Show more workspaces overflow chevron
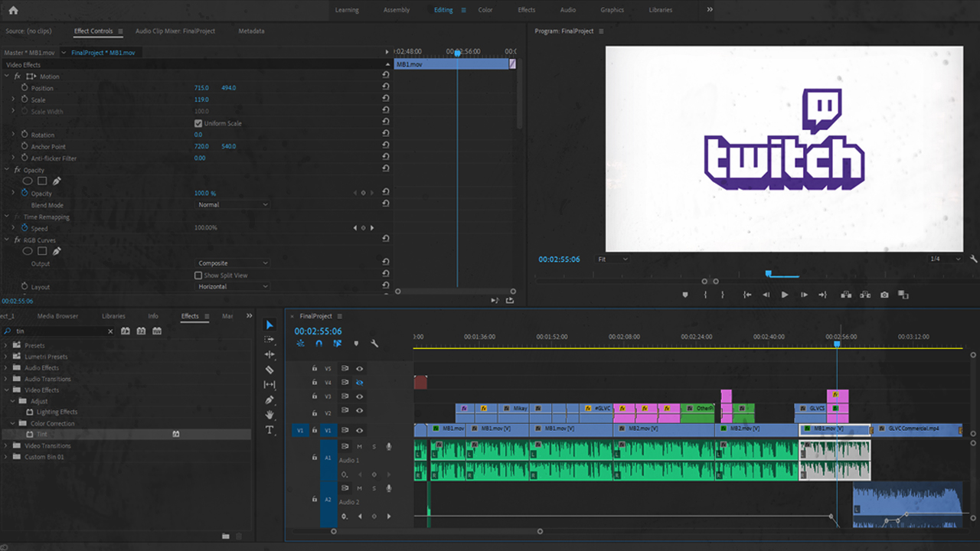This screenshot has height=551, width=980. [x=710, y=10]
